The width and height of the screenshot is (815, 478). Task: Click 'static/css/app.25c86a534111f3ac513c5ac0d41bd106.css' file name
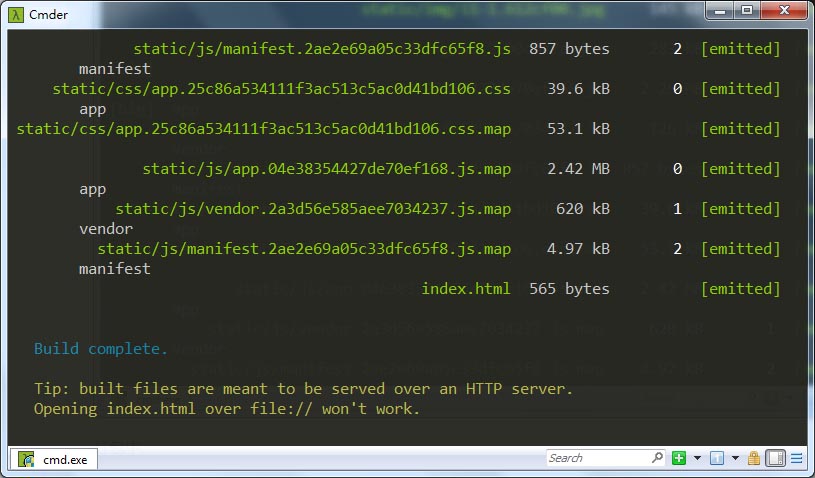click(x=281, y=89)
